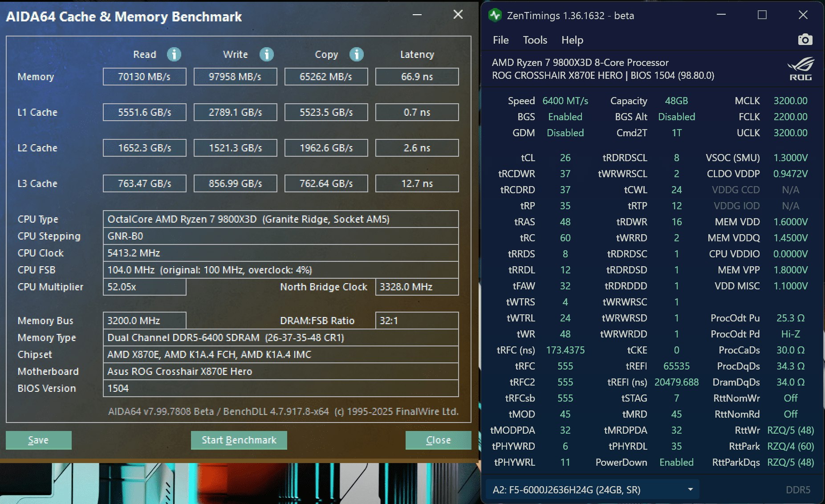The image size is (825, 504).
Task: Close the AIDA64 window with X
Action: [458, 15]
